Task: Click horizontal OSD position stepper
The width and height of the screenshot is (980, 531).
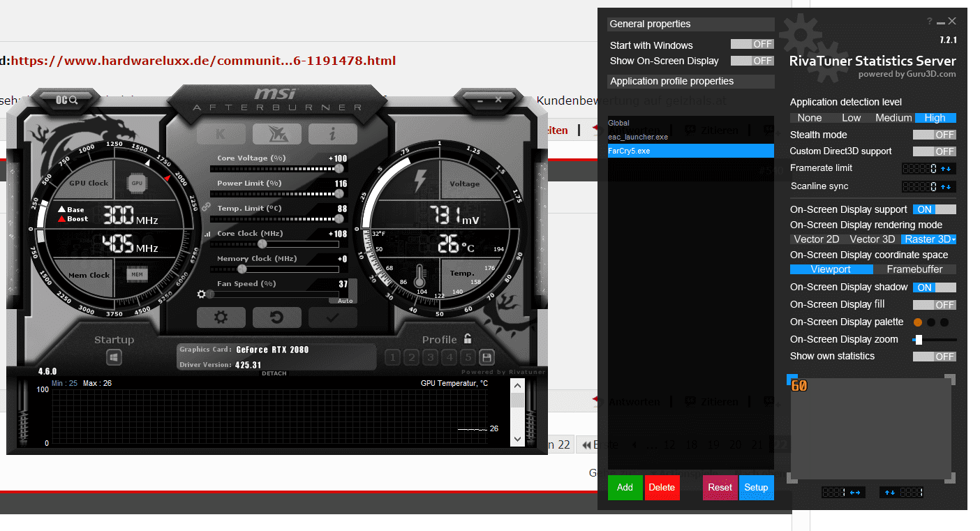Action: click(856, 493)
